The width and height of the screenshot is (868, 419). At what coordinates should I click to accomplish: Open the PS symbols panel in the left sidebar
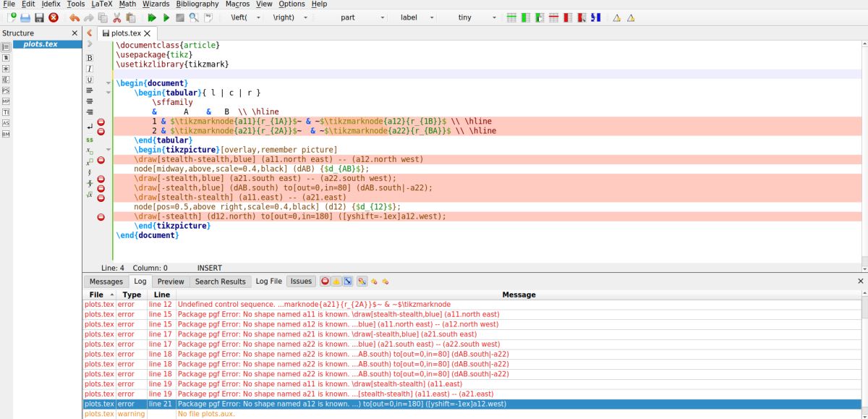click(x=6, y=90)
